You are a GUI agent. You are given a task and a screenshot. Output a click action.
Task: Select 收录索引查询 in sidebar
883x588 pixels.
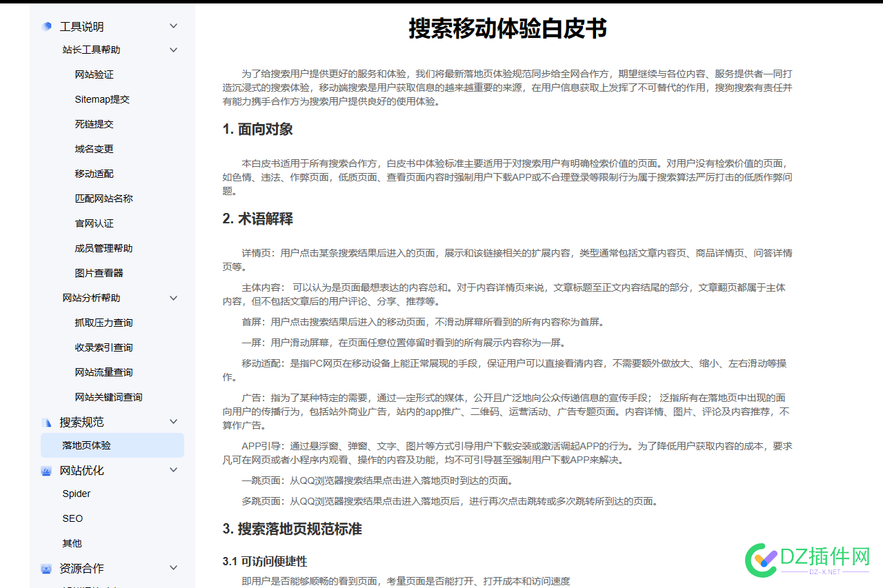(x=103, y=347)
